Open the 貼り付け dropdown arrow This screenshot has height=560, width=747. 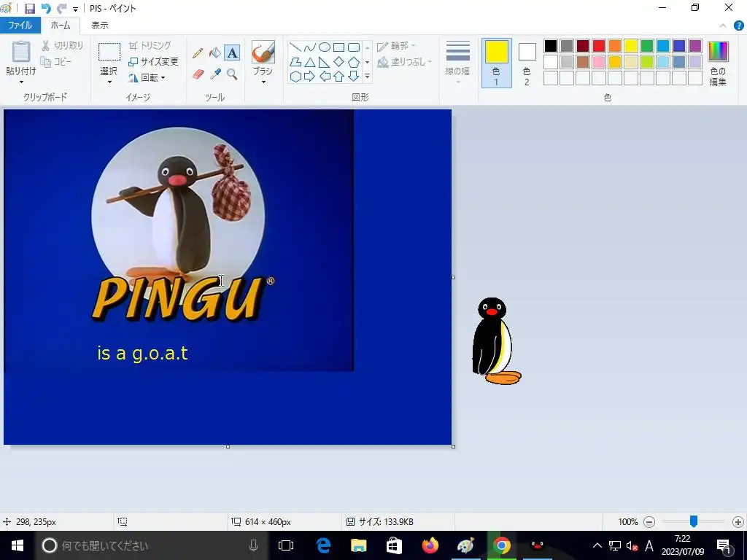point(21,82)
